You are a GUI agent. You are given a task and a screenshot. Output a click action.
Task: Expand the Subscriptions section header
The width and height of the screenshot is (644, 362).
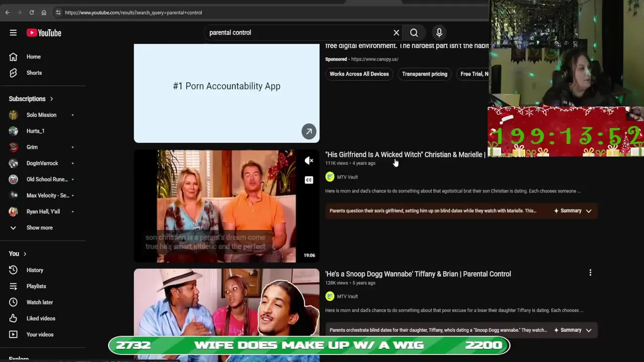(x=31, y=99)
